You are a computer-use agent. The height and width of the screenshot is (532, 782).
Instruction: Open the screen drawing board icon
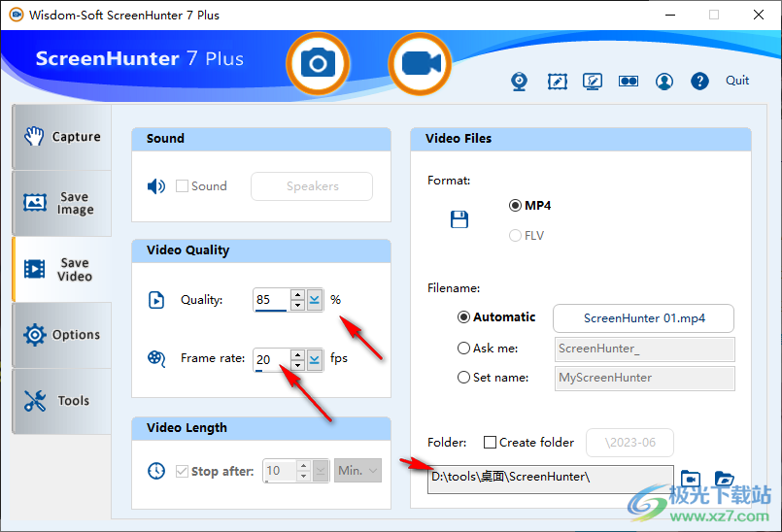(x=593, y=82)
